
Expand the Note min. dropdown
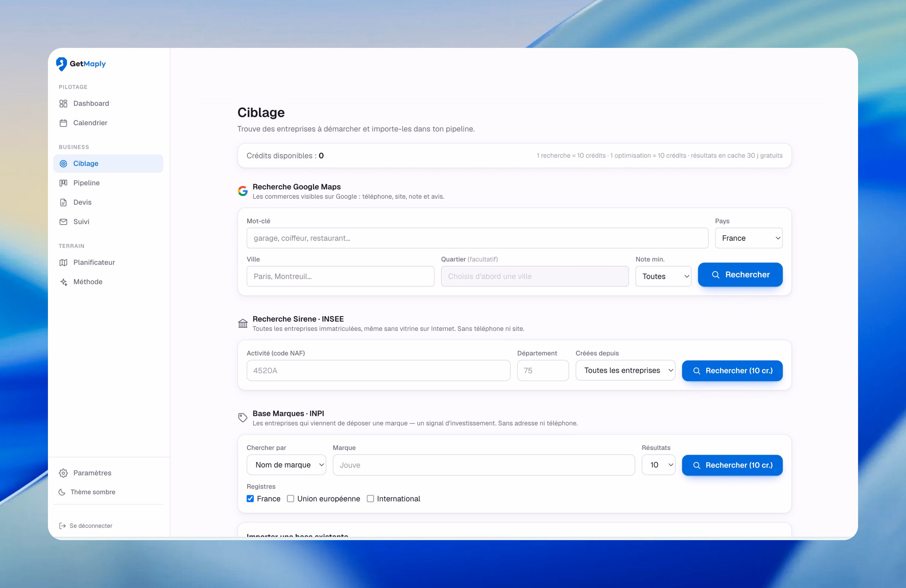coord(663,276)
